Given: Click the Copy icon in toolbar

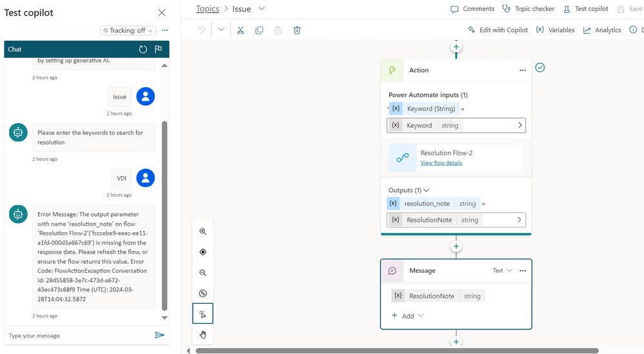Looking at the screenshot, I should coord(259,30).
